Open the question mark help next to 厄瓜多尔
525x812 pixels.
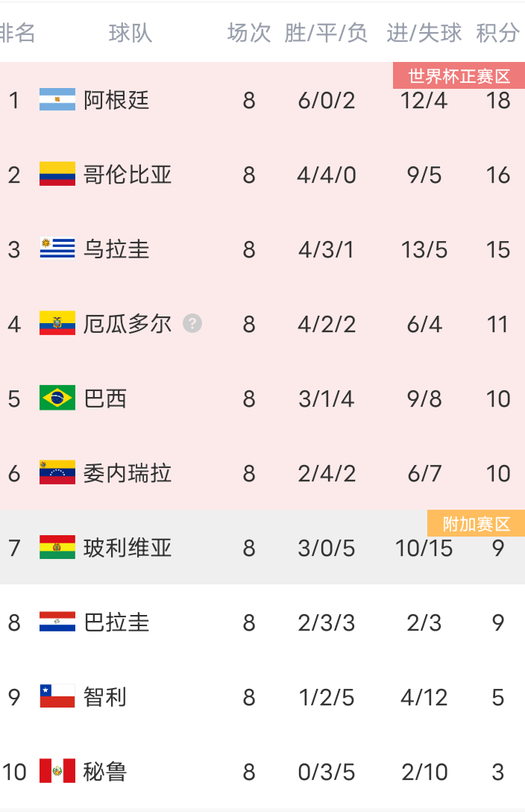[x=192, y=324]
